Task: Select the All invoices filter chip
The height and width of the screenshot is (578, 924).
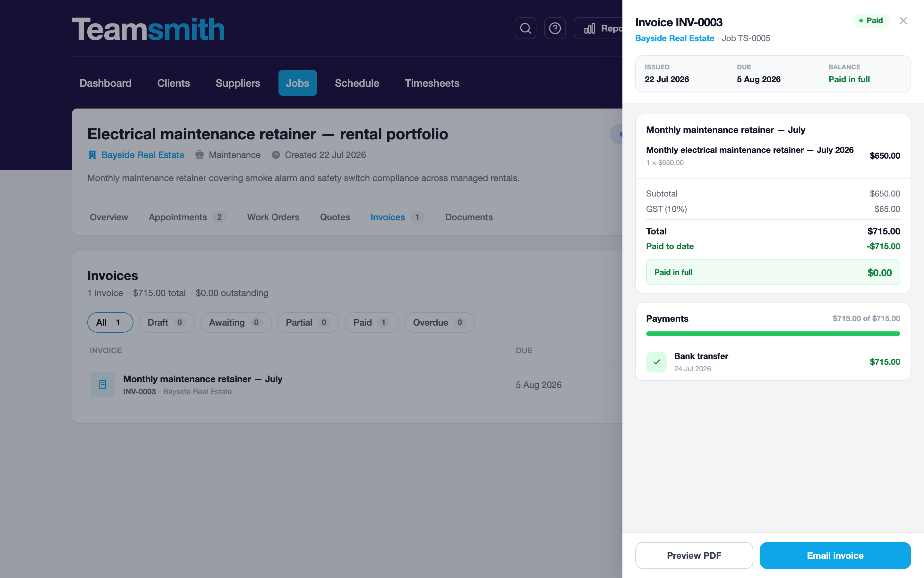Action: (x=110, y=322)
